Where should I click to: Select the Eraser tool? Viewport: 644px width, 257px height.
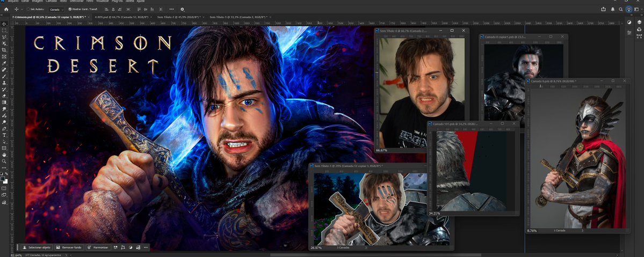pos(4,96)
